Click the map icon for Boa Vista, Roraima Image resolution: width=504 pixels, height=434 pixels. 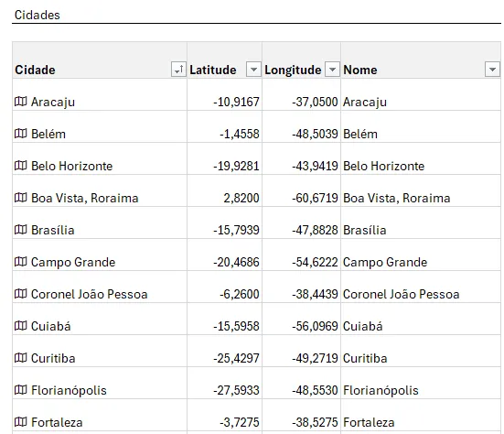pos(20,197)
